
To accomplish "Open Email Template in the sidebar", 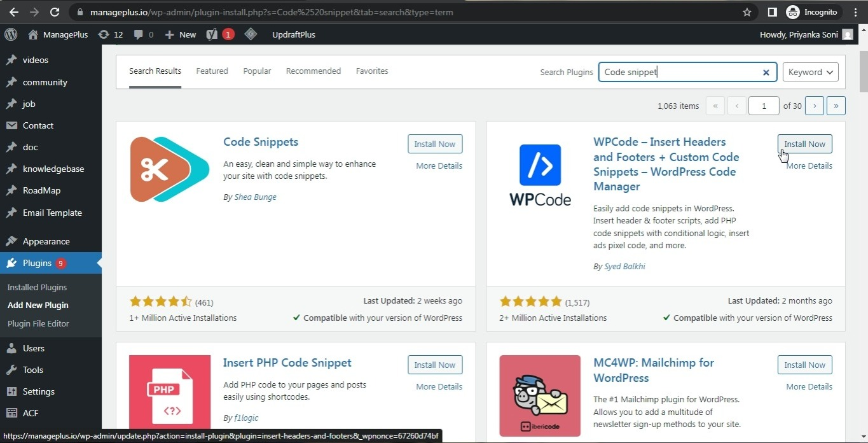I will pyautogui.click(x=52, y=213).
